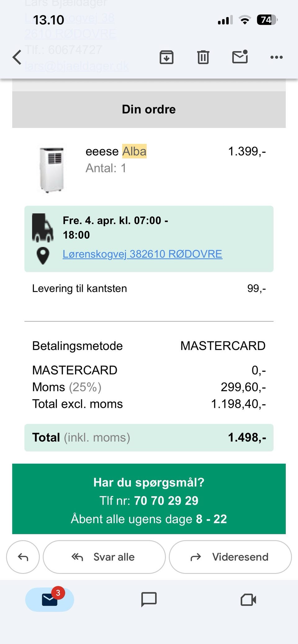The height and width of the screenshot is (644, 298).
Task: Mark email as unread via envelope icon
Action: pyautogui.click(x=240, y=57)
